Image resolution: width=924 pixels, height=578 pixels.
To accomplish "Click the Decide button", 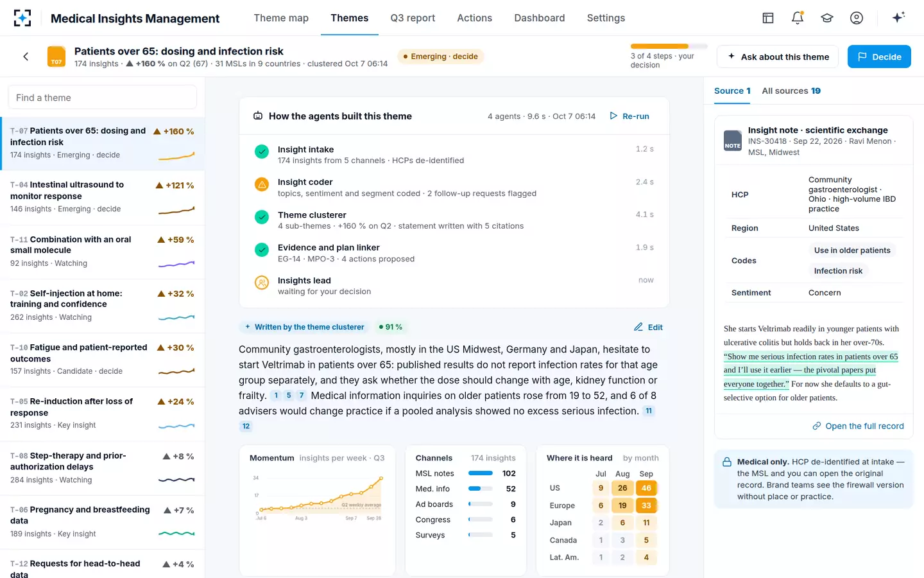I will tap(879, 57).
